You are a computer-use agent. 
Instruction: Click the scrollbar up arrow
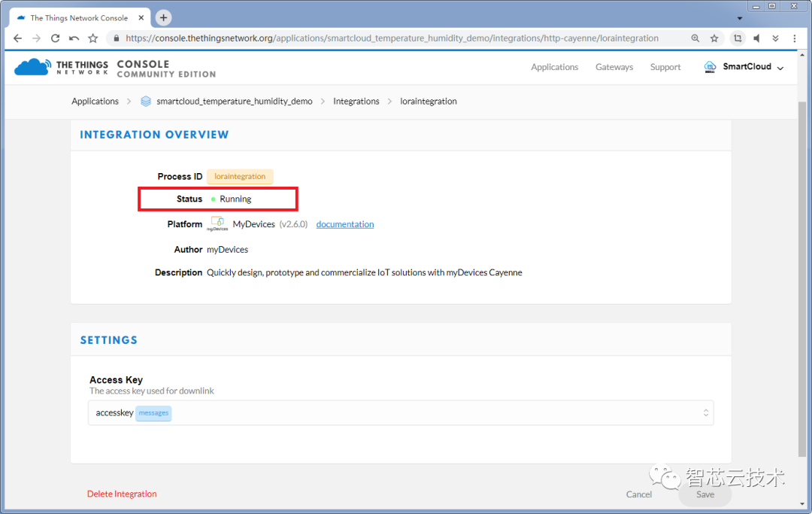coord(802,55)
